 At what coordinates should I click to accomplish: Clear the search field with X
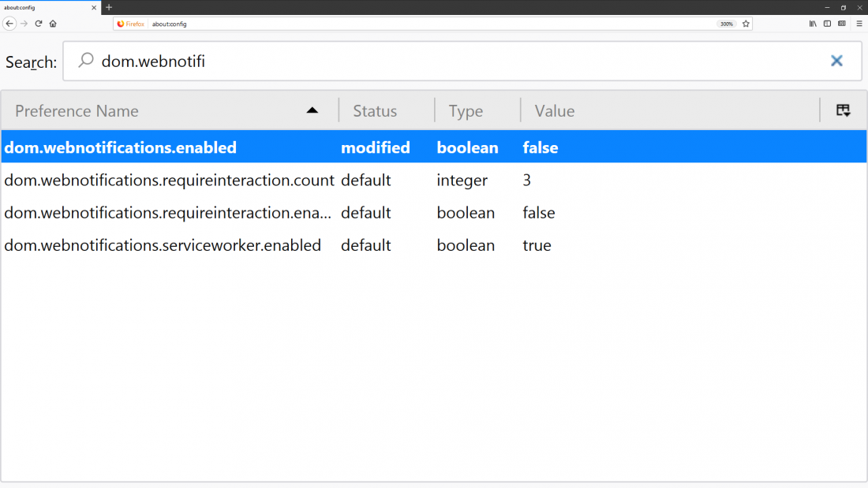pyautogui.click(x=836, y=61)
